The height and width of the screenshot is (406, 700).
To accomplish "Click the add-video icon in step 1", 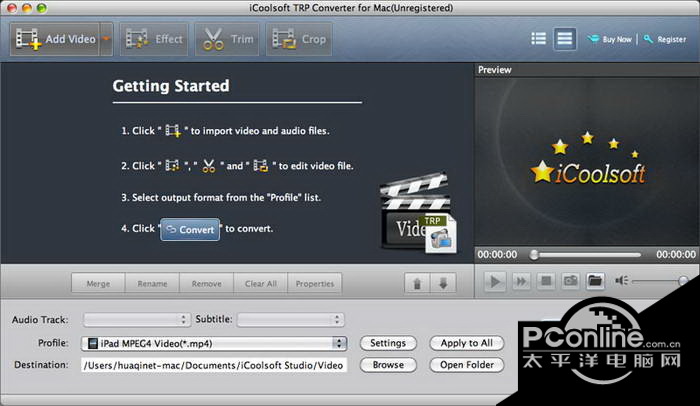I will [173, 130].
